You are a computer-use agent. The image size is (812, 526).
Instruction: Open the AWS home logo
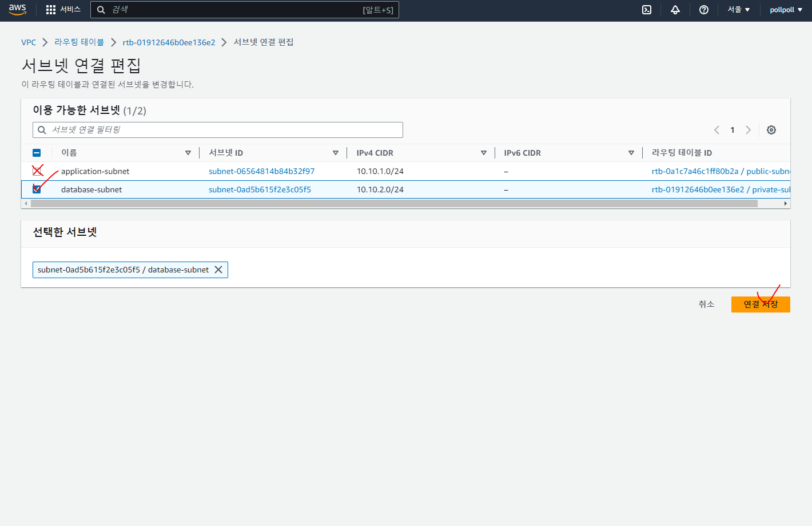(17, 10)
